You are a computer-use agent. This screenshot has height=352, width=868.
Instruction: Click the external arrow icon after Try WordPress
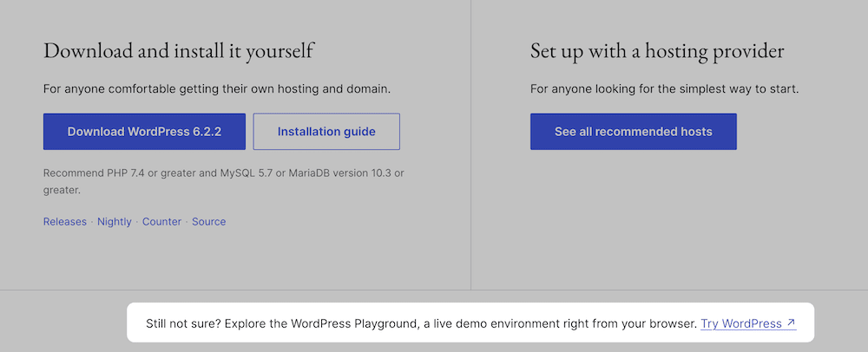click(x=791, y=323)
